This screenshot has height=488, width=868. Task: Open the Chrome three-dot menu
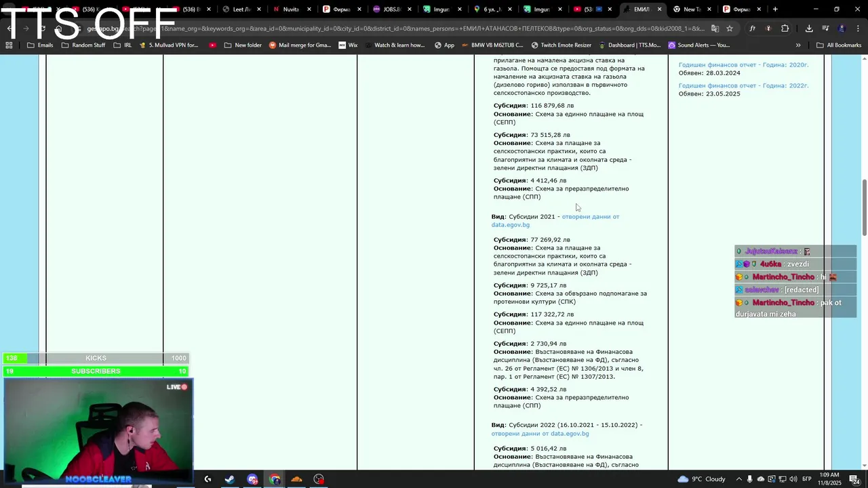pos(857,28)
